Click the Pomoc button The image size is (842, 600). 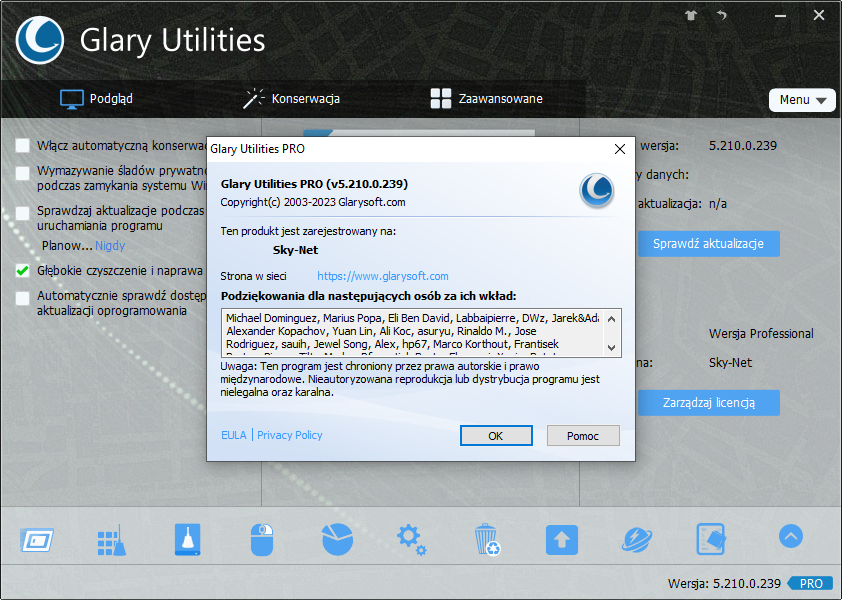point(583,436)
